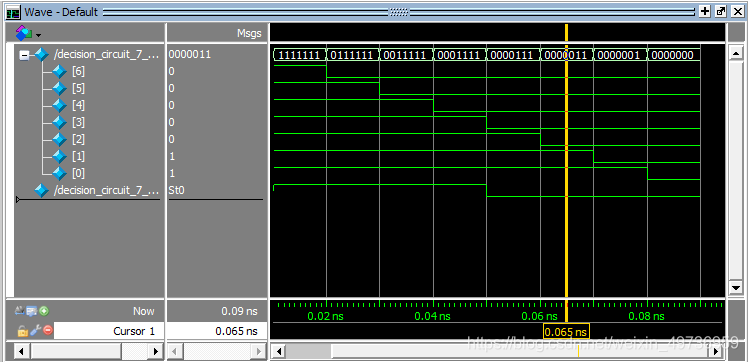Click the Cursor 1 name field
This screenshot has height=362, width=749.
(x=109, y=331)
